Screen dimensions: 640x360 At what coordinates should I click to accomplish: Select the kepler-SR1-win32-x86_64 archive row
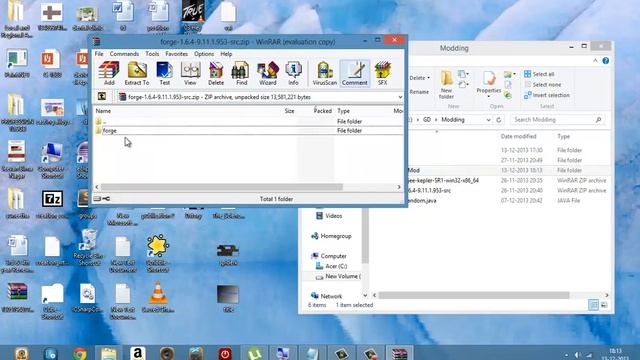508,180
